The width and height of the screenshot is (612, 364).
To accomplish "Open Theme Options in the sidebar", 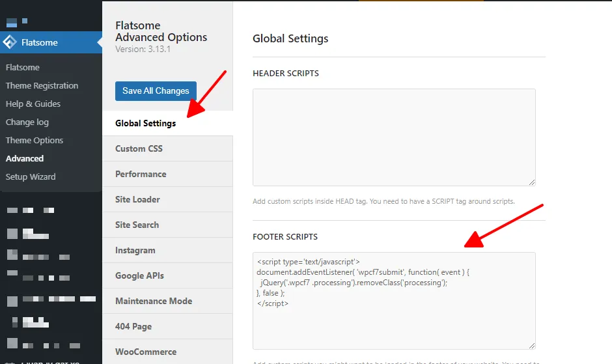I will pos(35,140).
